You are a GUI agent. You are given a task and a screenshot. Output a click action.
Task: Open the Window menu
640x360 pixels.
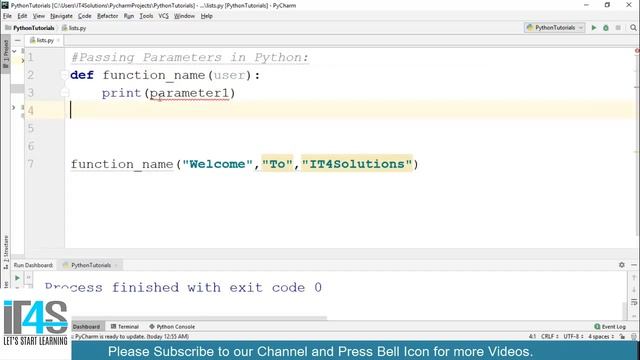[184, 16]
